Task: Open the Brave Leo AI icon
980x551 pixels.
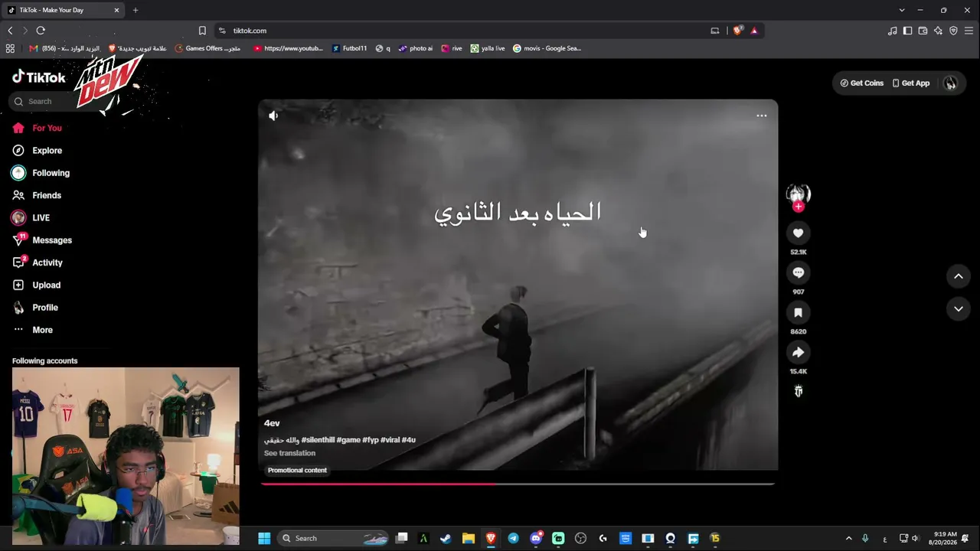Action: tap(938, 31)
